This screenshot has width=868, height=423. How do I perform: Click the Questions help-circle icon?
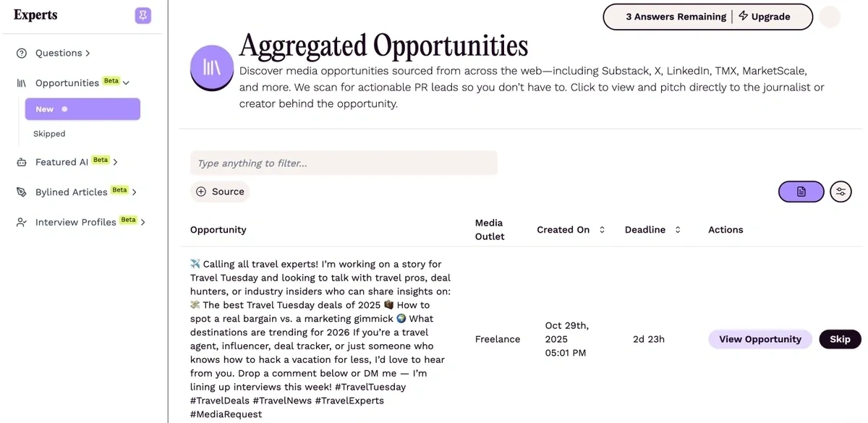tap(22, 53)
